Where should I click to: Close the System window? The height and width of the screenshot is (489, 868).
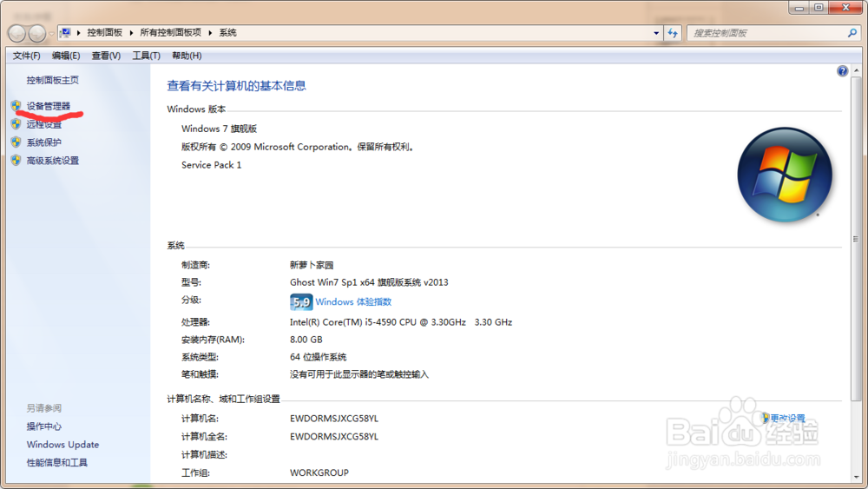(x=845, y=7)
